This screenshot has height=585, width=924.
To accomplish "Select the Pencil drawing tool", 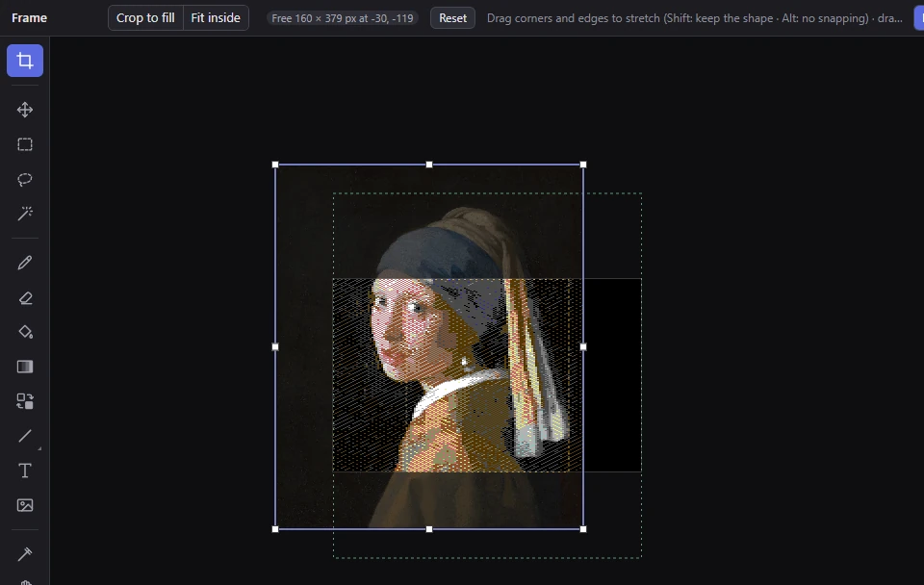I will (x=25, y=263).
